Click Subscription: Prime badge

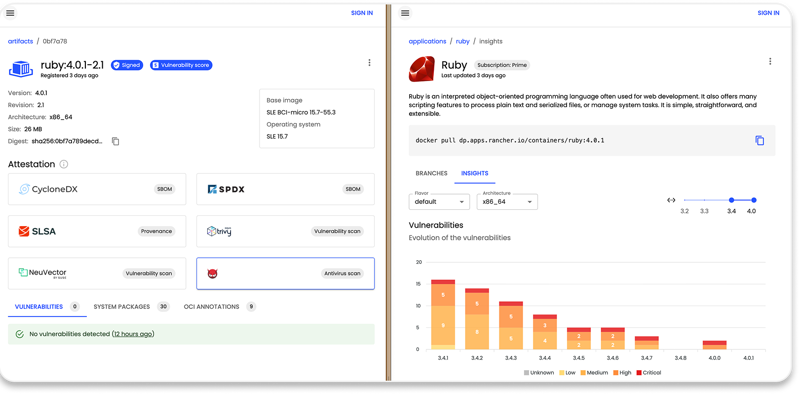502,65
